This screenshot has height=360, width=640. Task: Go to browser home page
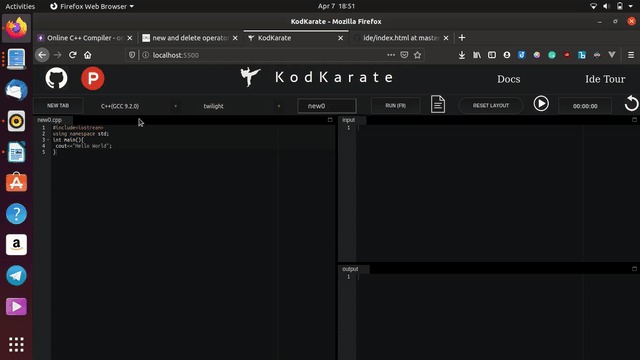tap(88, 55)
